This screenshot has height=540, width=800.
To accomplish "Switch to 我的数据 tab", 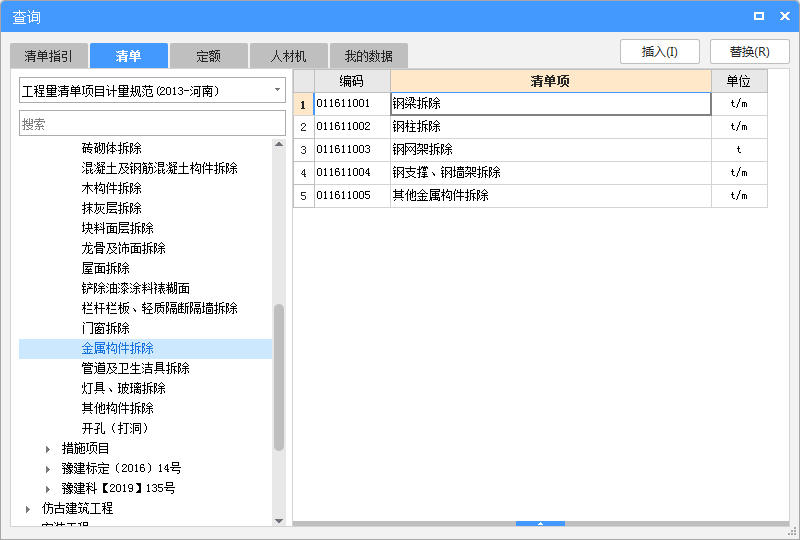I will click(x=369, y=56).
